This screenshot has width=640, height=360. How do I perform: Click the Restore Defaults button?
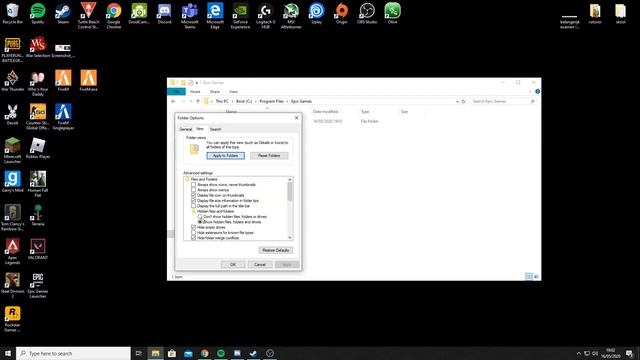[276, 250]
